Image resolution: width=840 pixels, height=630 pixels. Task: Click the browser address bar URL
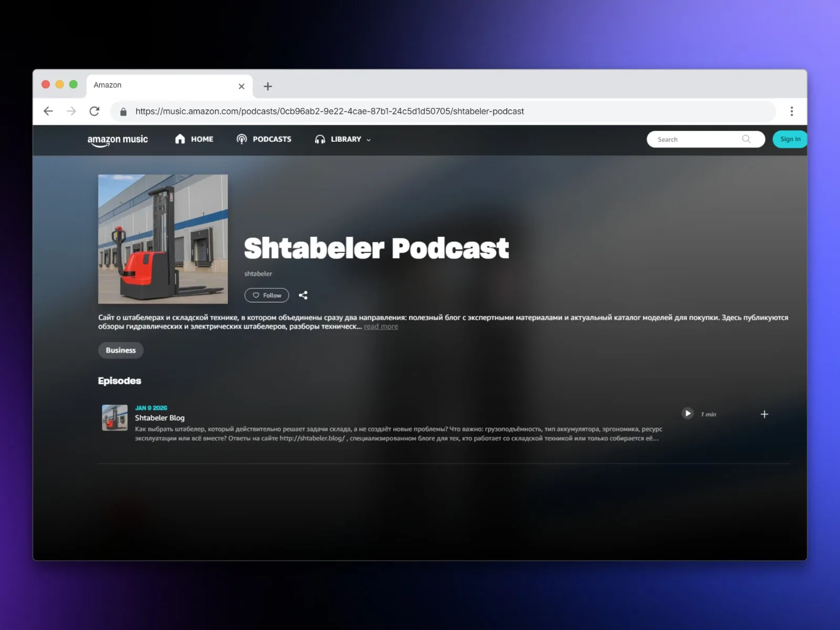(x=330, y=111)
